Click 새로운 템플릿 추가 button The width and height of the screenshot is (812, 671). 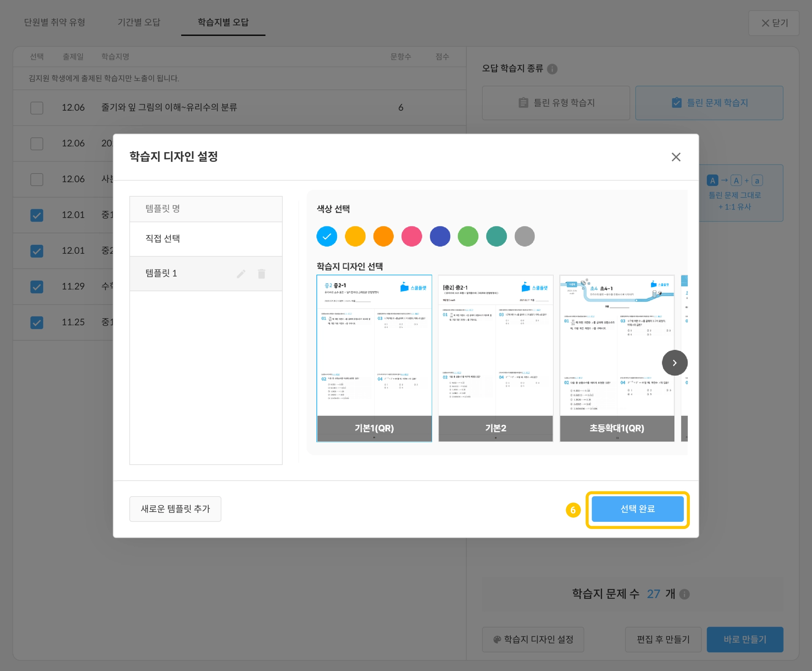(175, 509)
